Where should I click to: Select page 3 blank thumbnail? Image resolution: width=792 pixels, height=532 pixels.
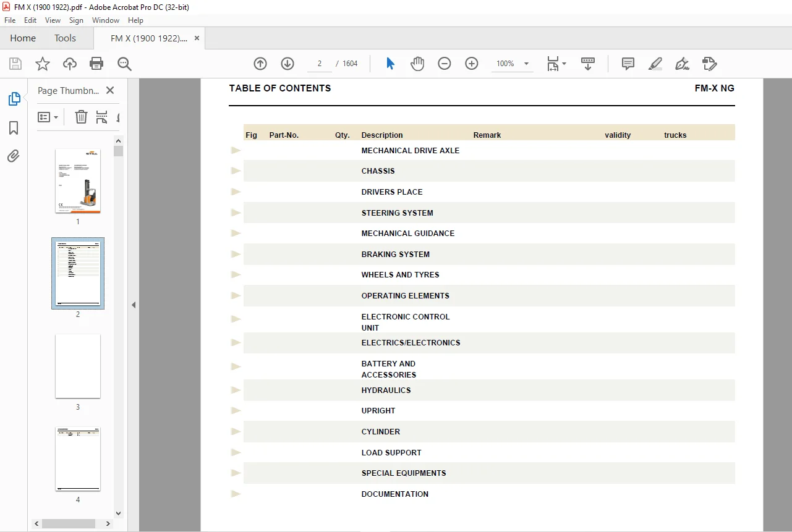pos(78,366)
